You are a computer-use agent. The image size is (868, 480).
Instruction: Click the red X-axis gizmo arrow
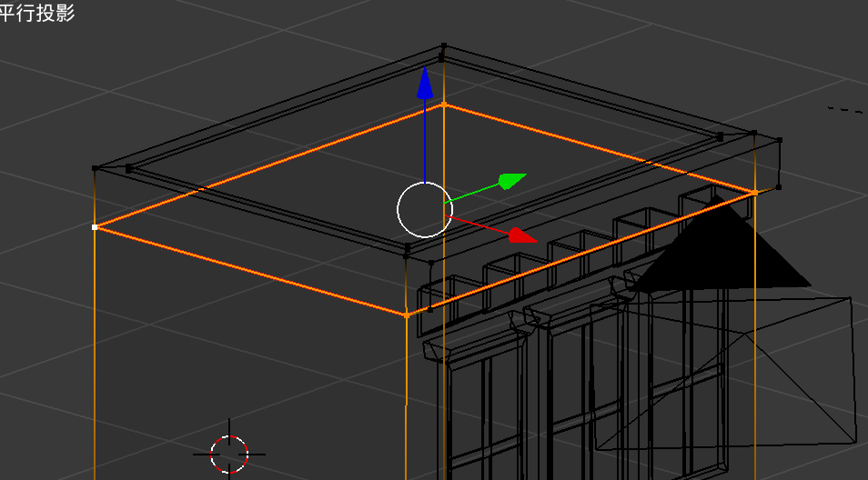[522, 235]
